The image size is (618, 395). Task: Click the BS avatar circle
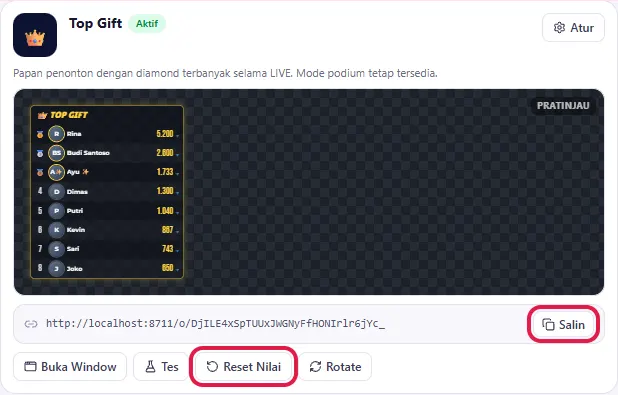(56, 153)
